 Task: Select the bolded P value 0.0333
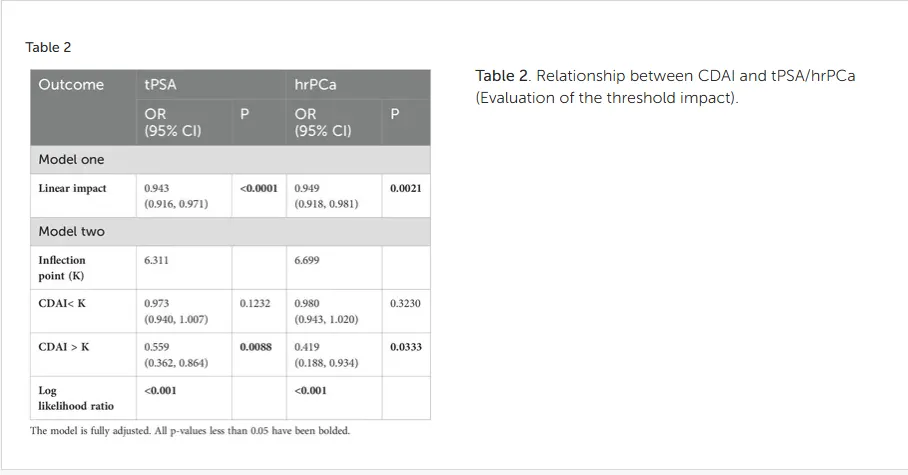[406, 347]
